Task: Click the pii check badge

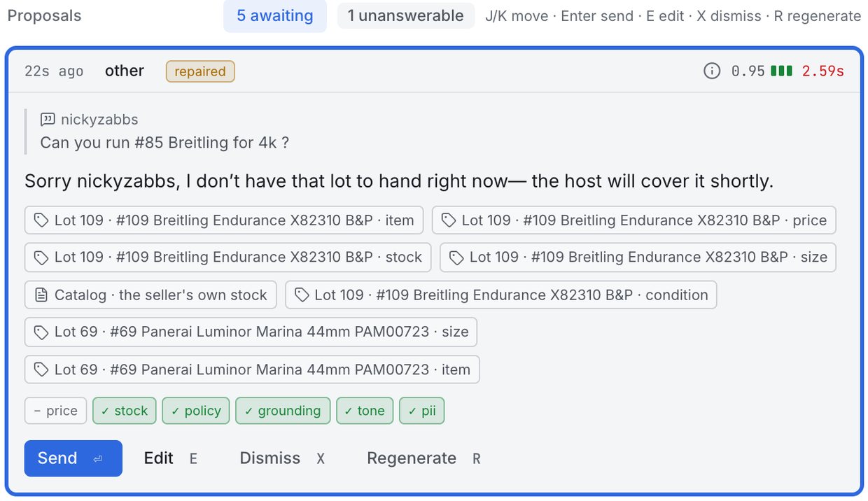Action: [x=422, y=411]
